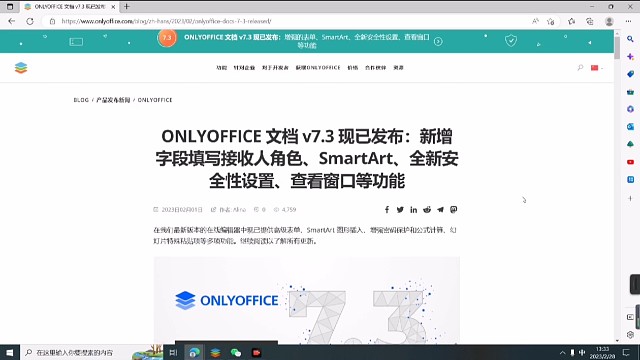
Task: Click the orange 7.3 badge in the banner
Action: pyautogui.click(x=167, y=38)
